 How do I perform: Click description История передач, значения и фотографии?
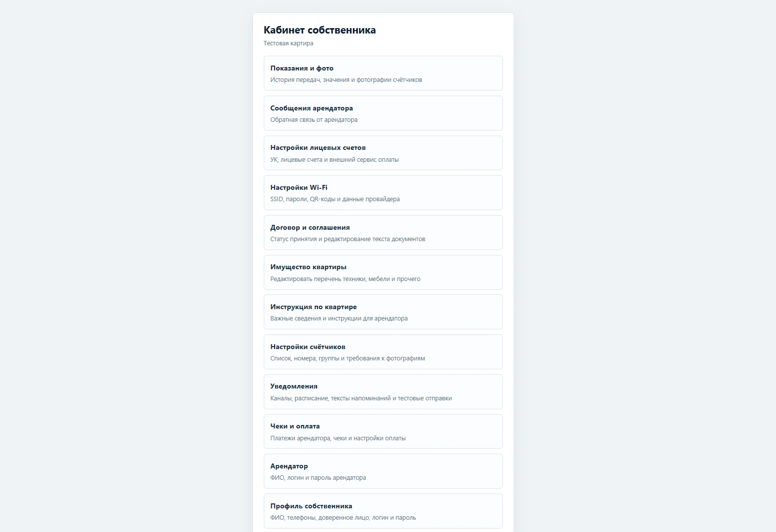[346, 80]
